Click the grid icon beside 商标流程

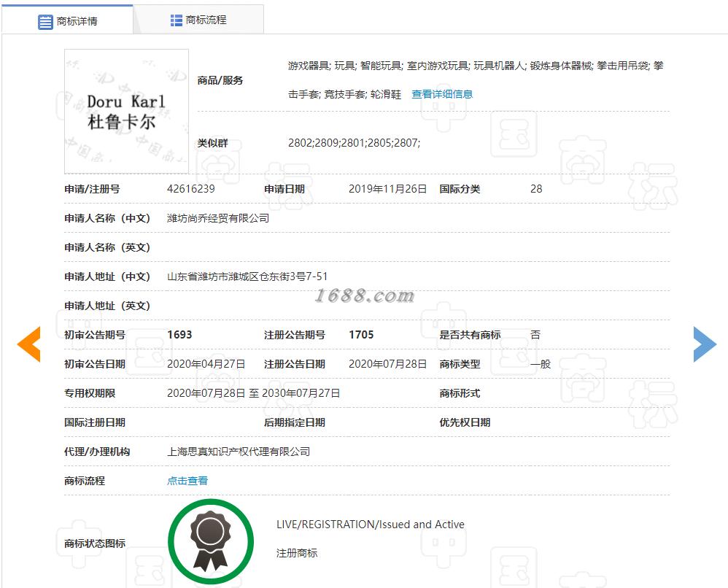(177, 20)
